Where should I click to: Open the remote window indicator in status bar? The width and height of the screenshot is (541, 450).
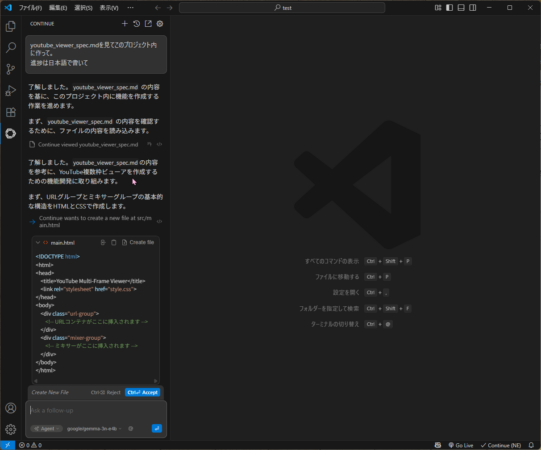click(x=7, y=445)
